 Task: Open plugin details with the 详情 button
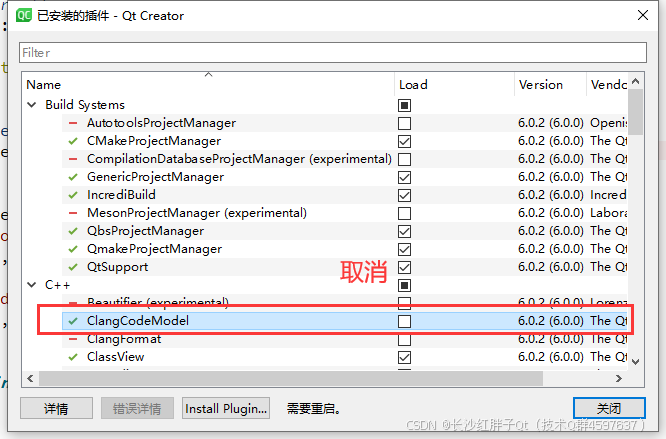click(x=56, y=408)
